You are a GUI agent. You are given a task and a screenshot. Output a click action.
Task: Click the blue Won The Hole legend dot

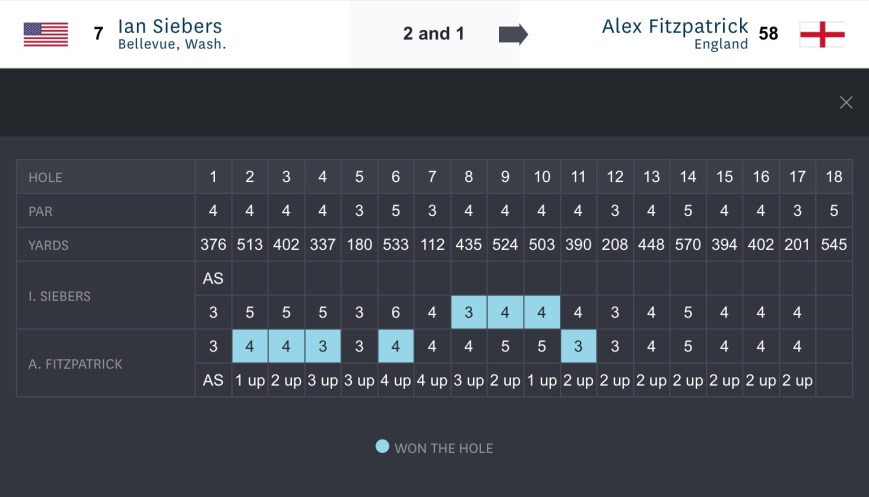click(x=382, y=447)
